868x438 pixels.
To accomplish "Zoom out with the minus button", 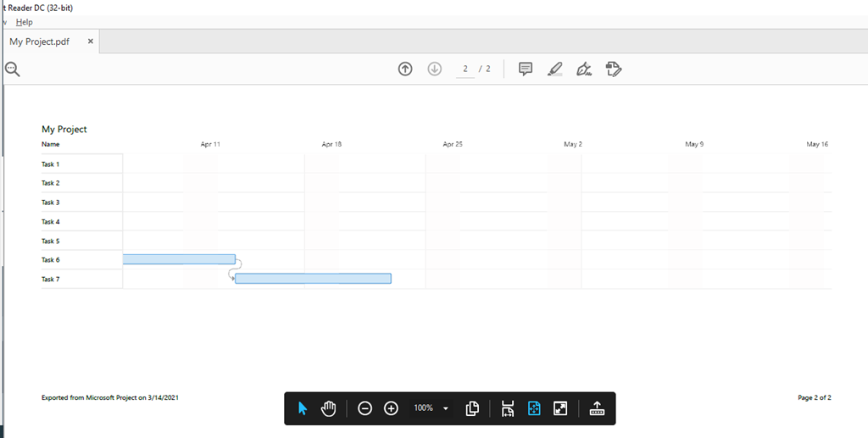I will [x=364, y=408].
